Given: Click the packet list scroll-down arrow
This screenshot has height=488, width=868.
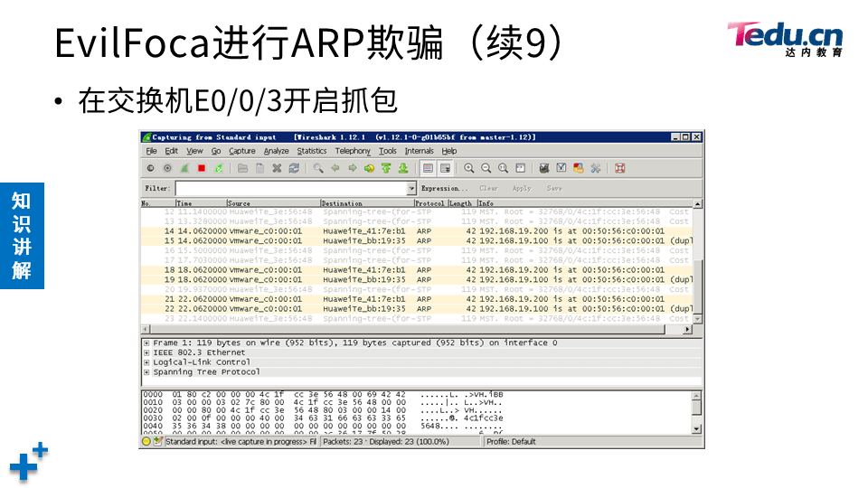Looking at the screenshot, I should tap(697, 319).
